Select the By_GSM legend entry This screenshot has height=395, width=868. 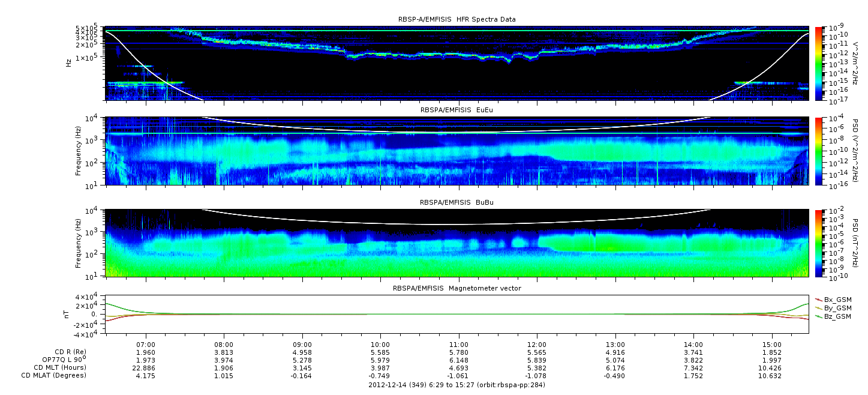pyautogui.click(x=837, y=307)
